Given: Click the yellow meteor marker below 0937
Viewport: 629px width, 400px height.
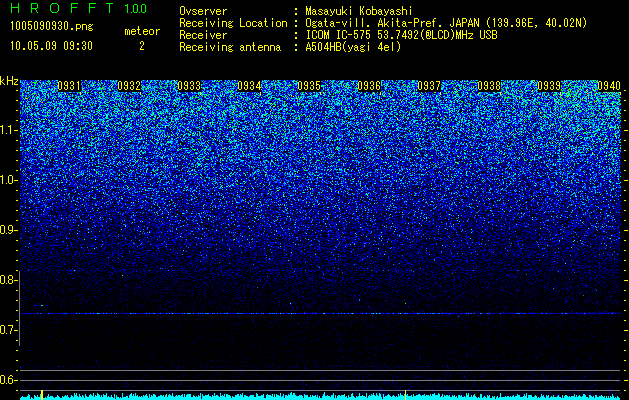Looking at the screenshot, I should (406, 394).
